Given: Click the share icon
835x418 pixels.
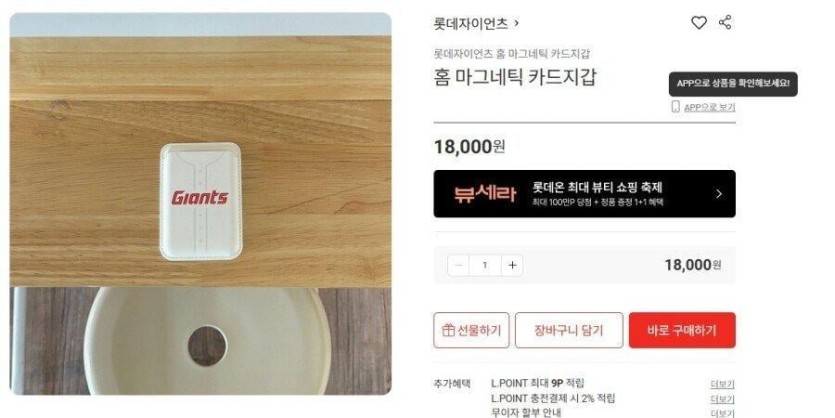Looking at the screenshot, I should pyautogui.click(x=725, y=22).
